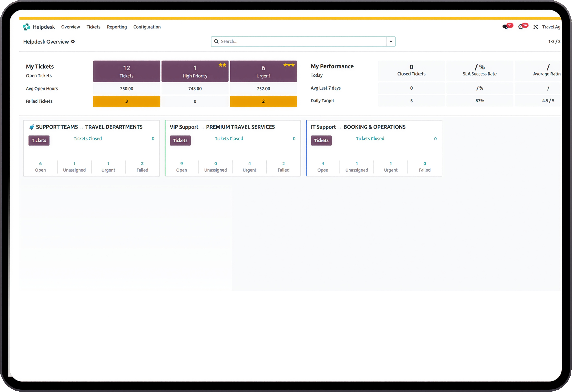Click the VIP Support -- PREMIUM TRAVEL SERVICES title
Viewport: 572px width, 392px height.
tap(222, 127)
